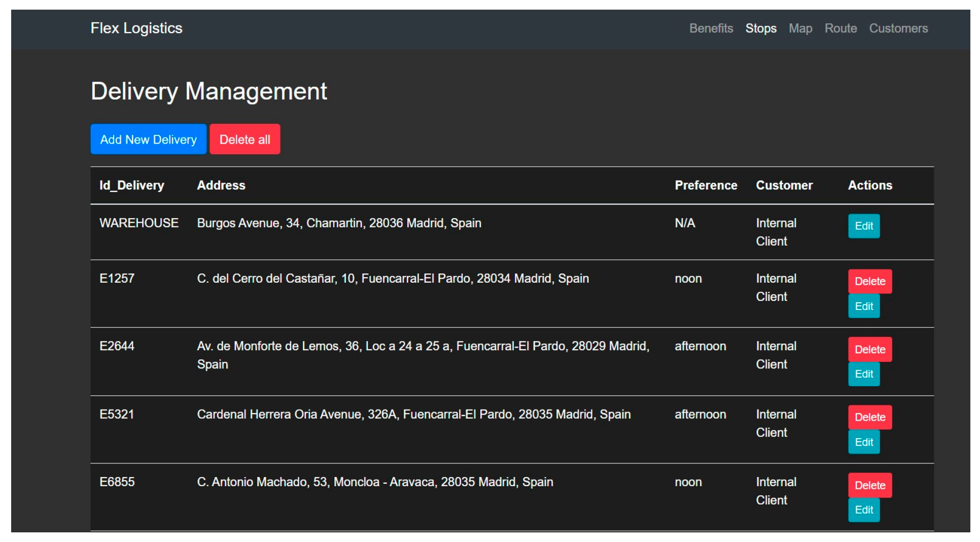Image resolution: width=980 pixels, height=542 pixels.
Task: Edit the E2644 Monforte de Lemos delivery
Action: click(863, 374)
